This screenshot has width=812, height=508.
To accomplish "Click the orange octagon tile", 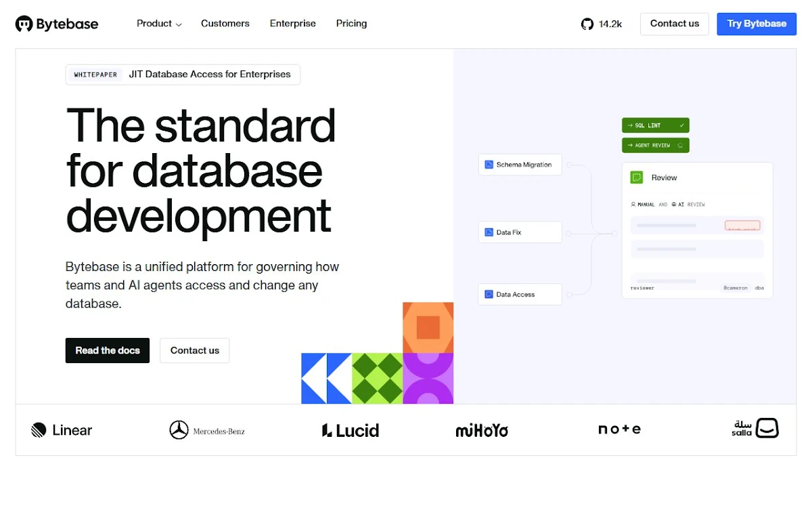I will [428, 328].
